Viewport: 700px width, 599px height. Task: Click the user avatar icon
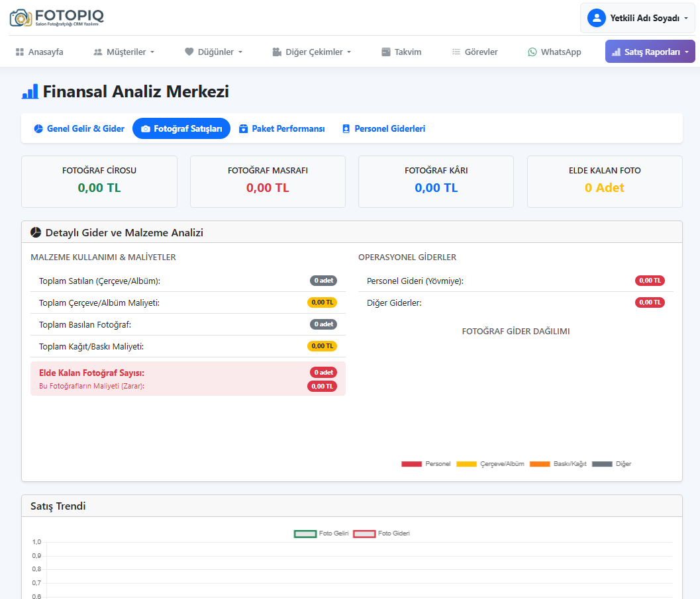(x=597, y=18)
